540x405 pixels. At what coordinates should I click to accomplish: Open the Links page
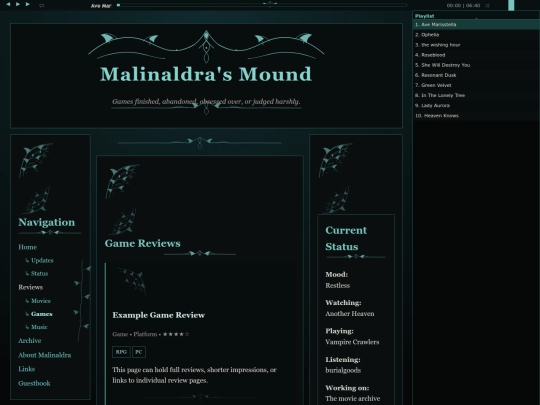(27, 369)
